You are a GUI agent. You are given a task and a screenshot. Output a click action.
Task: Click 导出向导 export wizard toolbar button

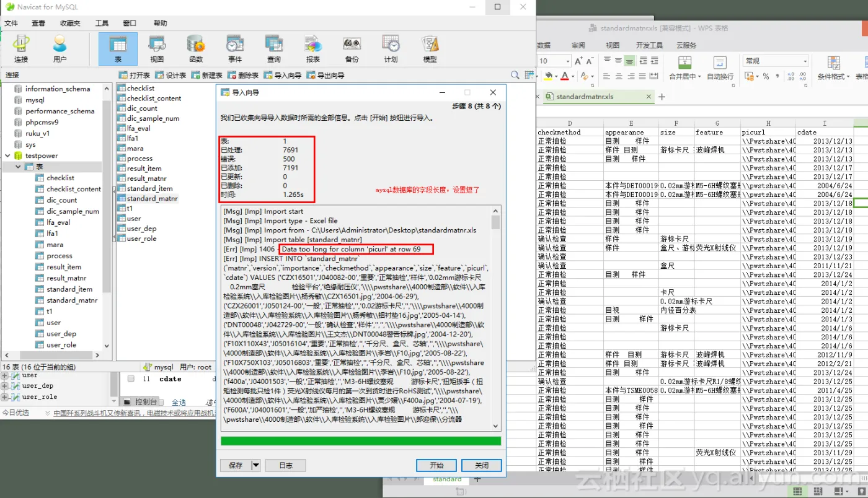325,75
